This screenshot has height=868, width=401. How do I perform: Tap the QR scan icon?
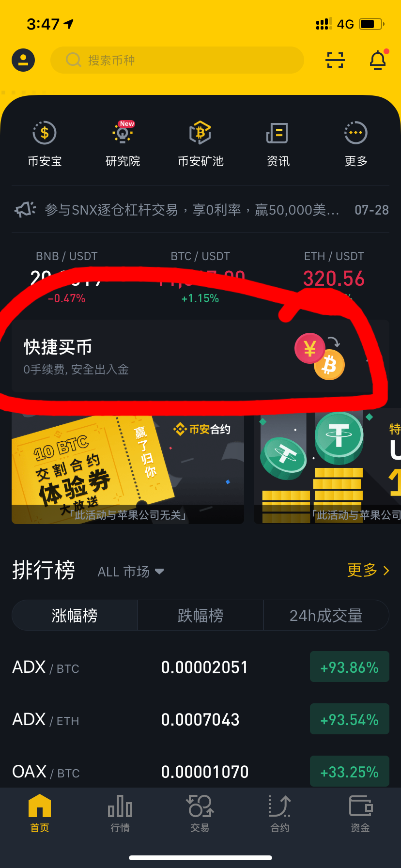coord(335,60)
